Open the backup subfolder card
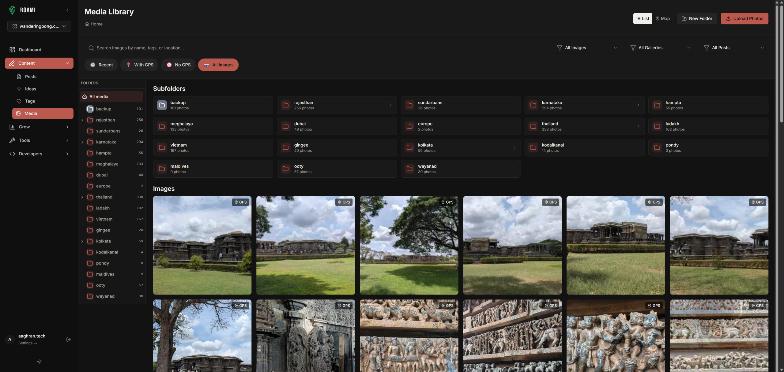The height and width of the screenshot is (372, 784). point(213,105)
